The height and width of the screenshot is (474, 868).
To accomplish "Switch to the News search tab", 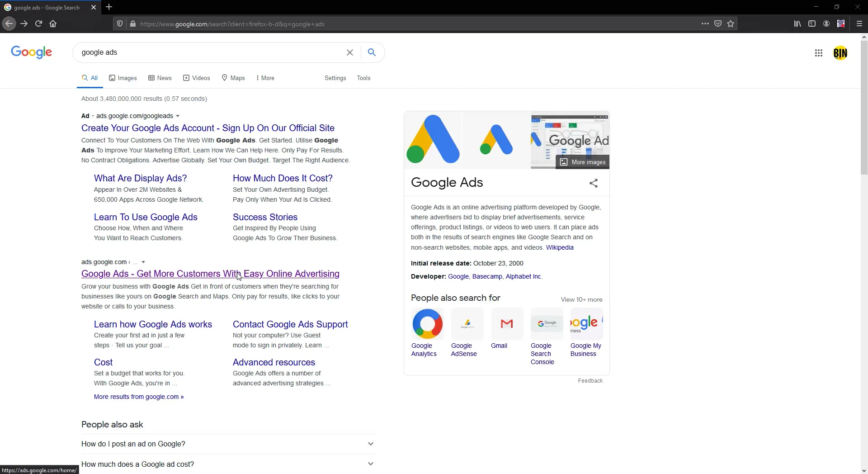I will point(160,78).
